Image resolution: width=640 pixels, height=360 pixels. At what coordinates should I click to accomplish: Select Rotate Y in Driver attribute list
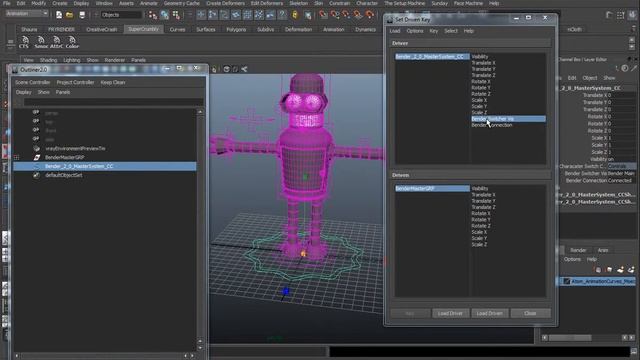(x=481, y=88)
